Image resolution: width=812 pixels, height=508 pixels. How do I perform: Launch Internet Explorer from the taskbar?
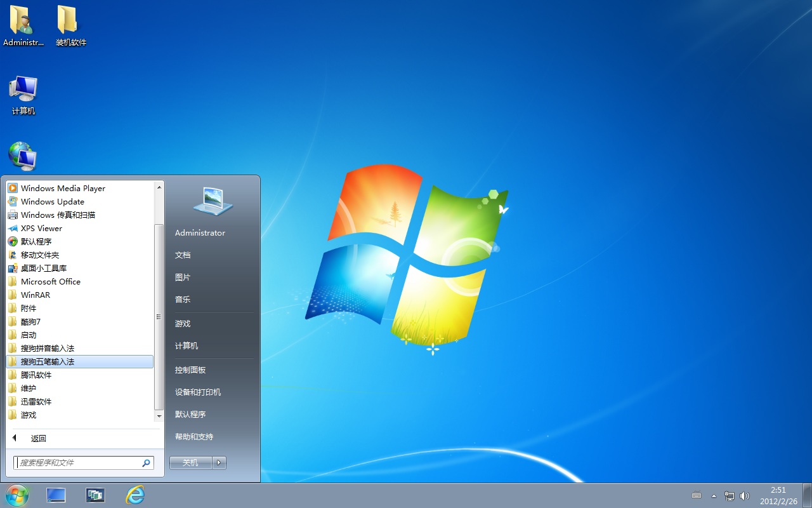136,495
